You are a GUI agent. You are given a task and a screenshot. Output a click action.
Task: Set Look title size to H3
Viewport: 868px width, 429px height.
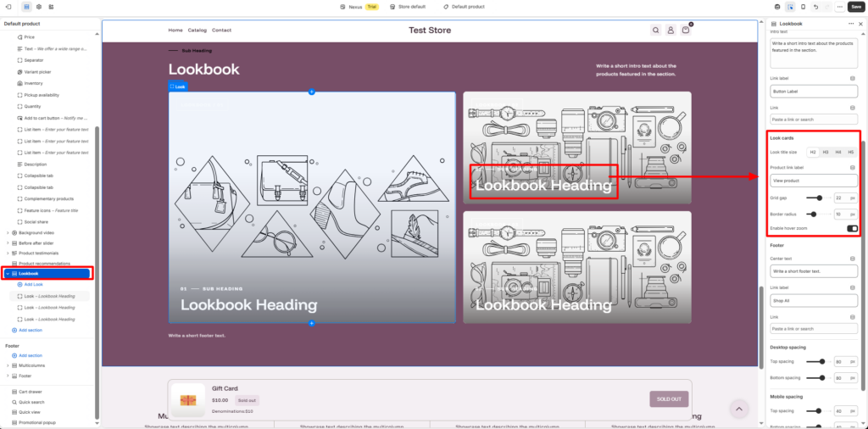pyautogui.click(x=826, y=152)
